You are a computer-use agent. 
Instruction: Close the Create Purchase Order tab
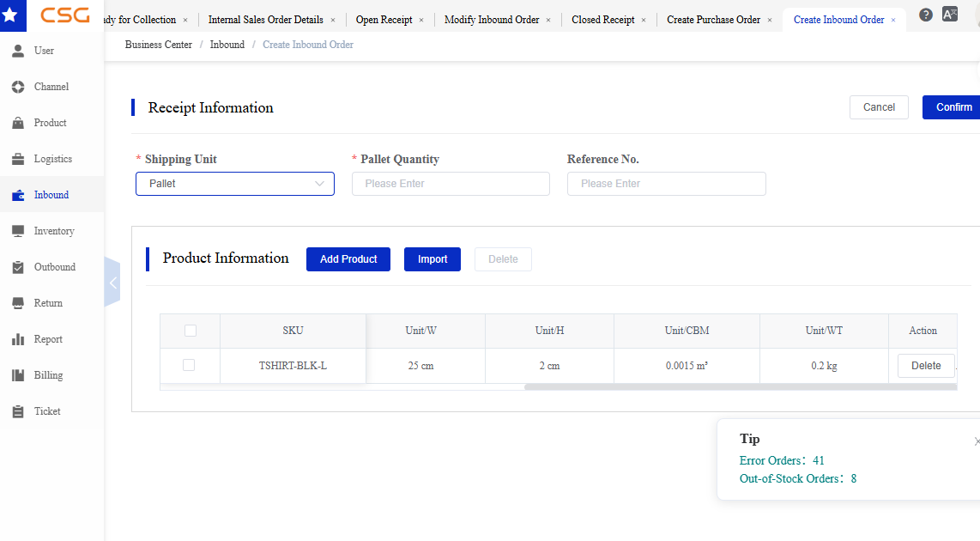tap(770, 20)
